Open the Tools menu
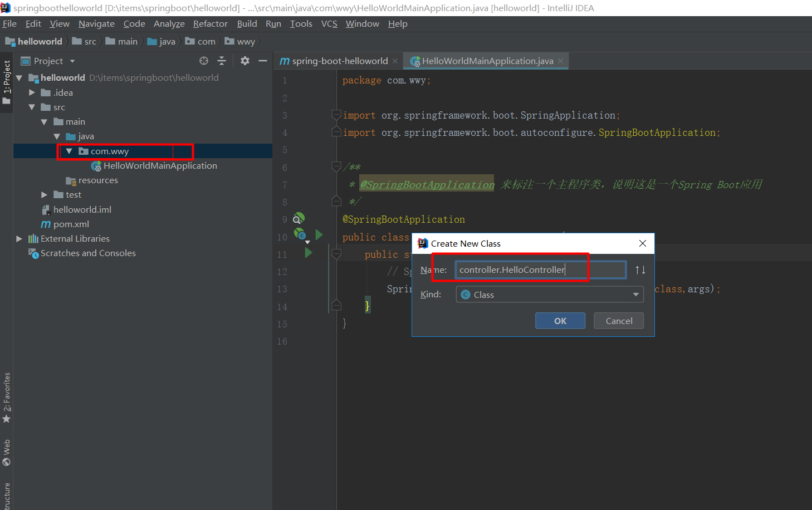This screenshot has width=812, height=510. [301, 23]
